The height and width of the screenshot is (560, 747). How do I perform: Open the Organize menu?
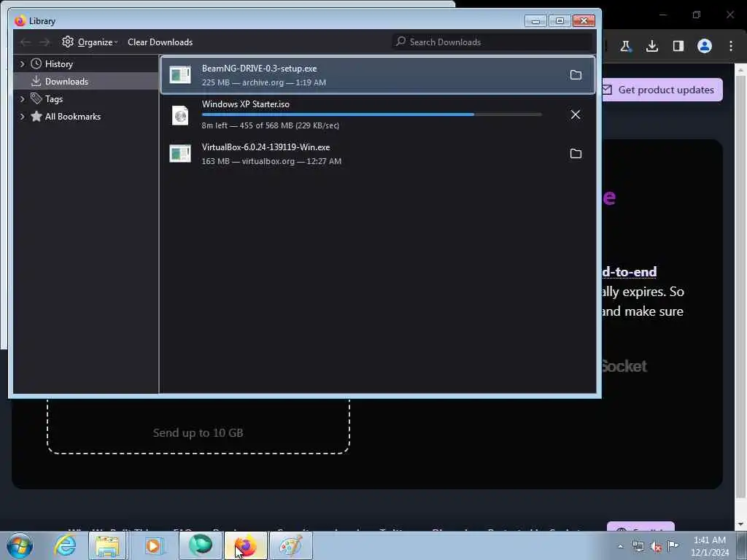[x=90, y=42]
